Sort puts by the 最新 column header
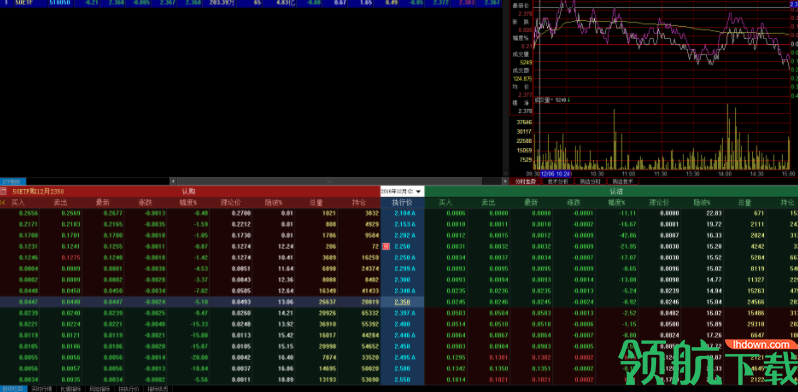The width and height of the screenshot is (798, 392). click(531, 203)
